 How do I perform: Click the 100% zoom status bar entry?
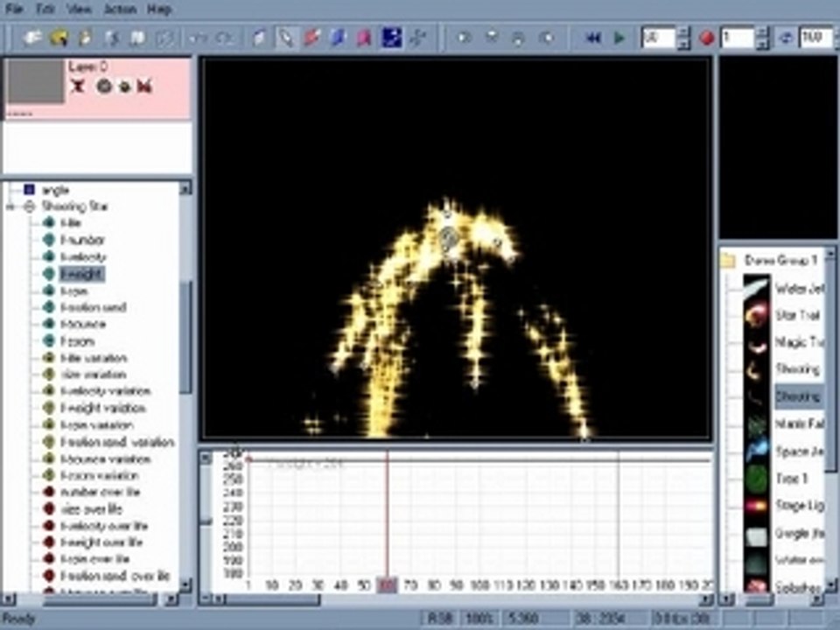coord(479,619)
